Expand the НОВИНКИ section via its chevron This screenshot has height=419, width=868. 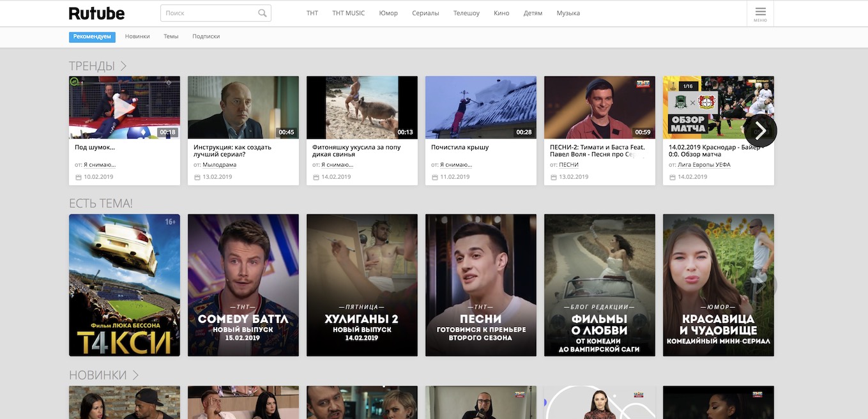click(x=135, y=376)
